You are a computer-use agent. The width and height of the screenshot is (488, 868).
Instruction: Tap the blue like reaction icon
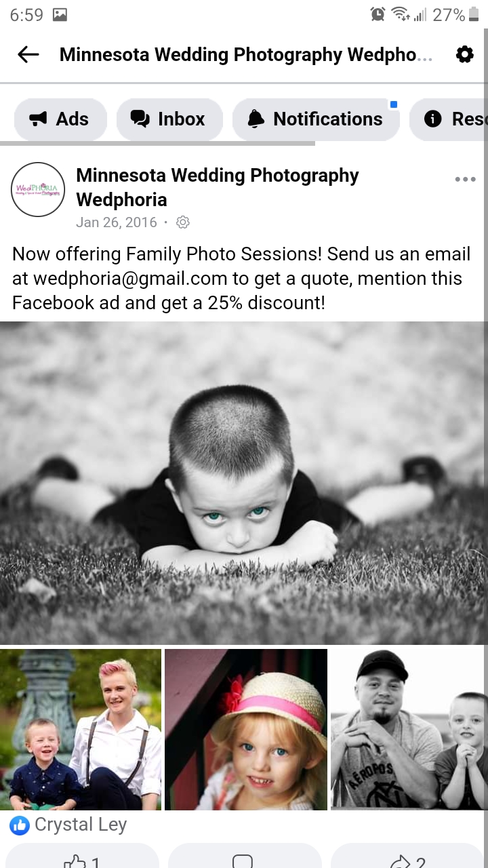click(20, 825)
